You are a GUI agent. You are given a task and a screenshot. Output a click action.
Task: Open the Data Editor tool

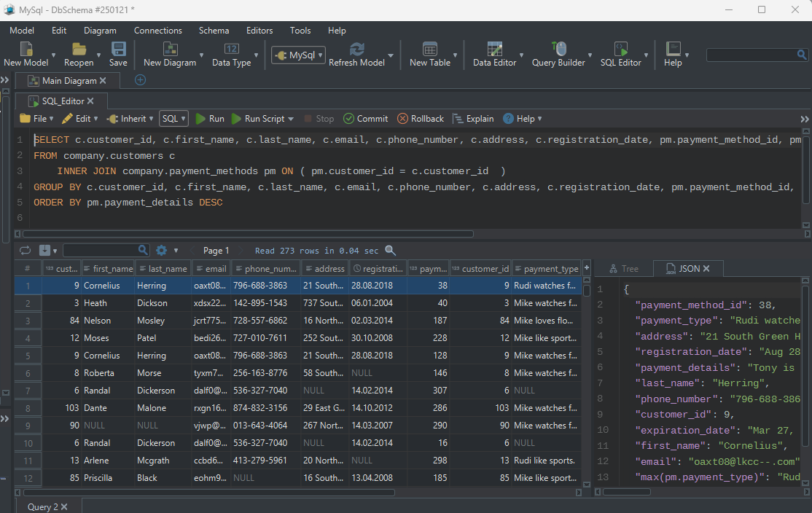click(494, 49)
